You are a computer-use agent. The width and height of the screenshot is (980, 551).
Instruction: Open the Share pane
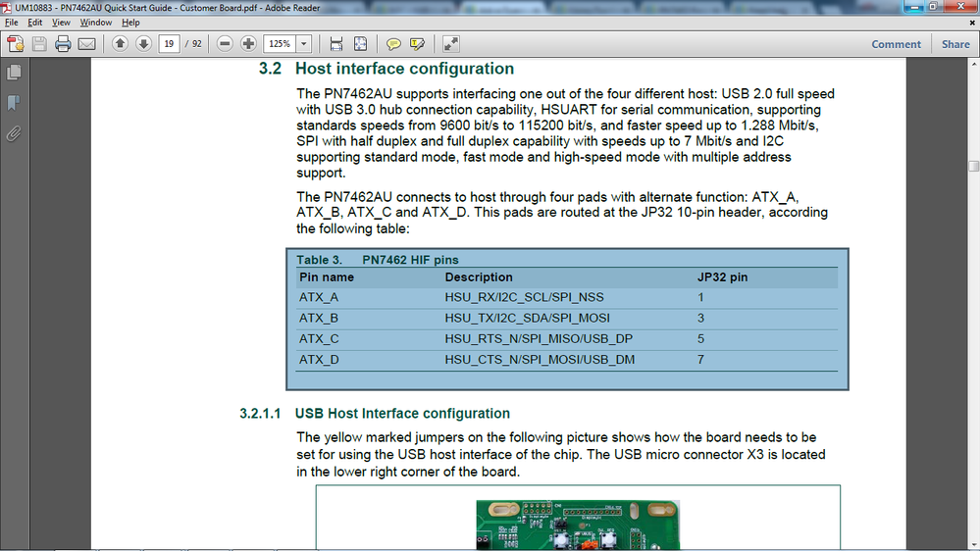click(x=955, y=44)
